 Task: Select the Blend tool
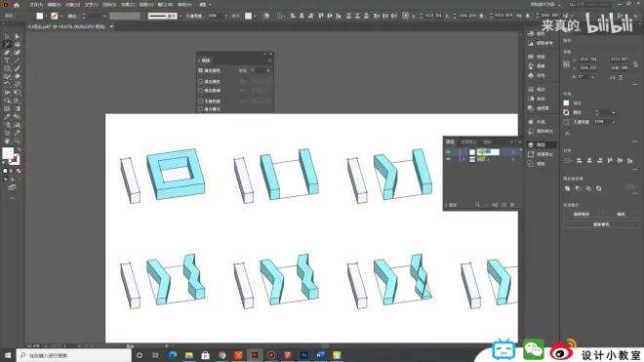coord(18,117)
